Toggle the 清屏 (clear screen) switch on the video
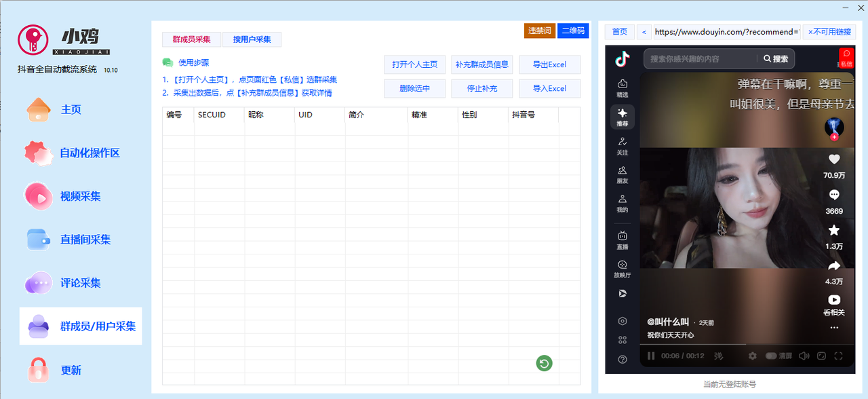The width and height of the screenshot is (868, 399). pyautogui.click(x=772, y=356)
